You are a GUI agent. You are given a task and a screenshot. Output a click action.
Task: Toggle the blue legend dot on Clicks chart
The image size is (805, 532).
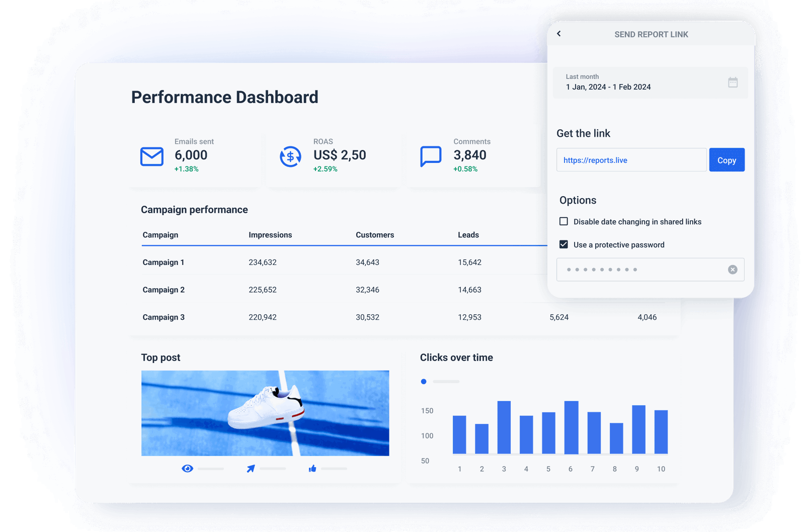coord(424,382)
